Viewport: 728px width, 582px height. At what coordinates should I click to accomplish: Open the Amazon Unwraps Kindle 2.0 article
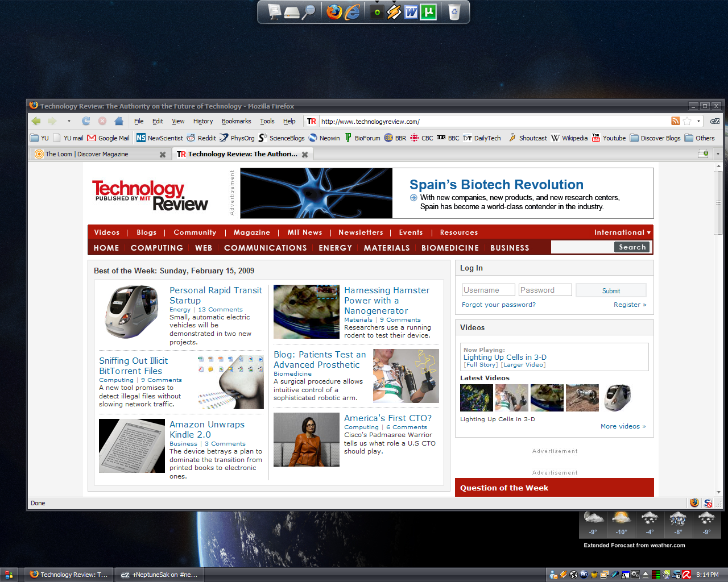pyautogui.click(x=206, y=429)
